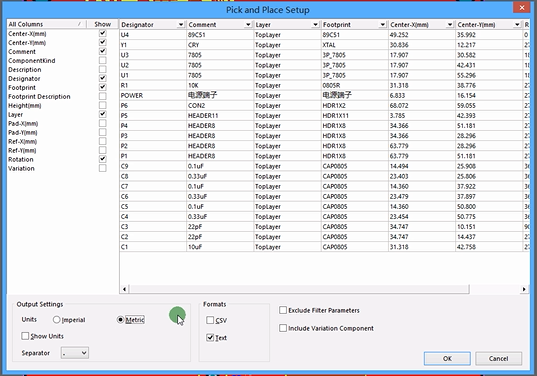
Task: Enable the ComponentKind column checkbox
Action: coord(102,60)
